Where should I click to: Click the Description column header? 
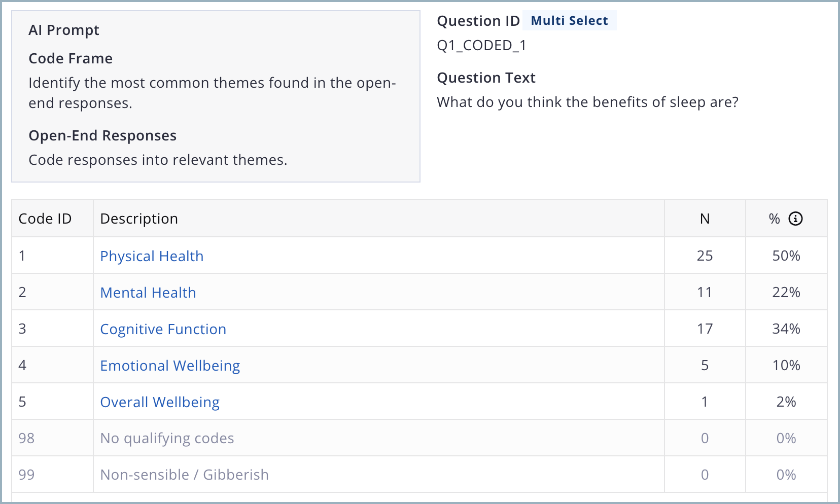coord(139,219)
